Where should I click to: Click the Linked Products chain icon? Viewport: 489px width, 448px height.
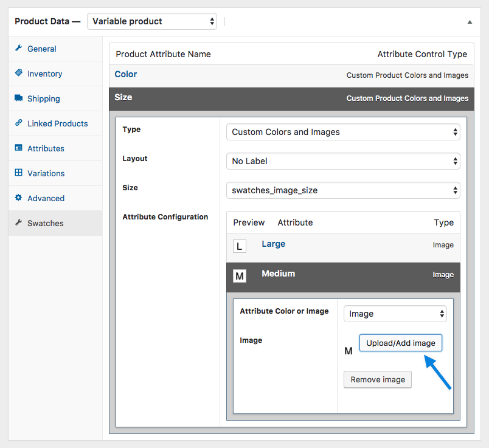tap(18, 123)
